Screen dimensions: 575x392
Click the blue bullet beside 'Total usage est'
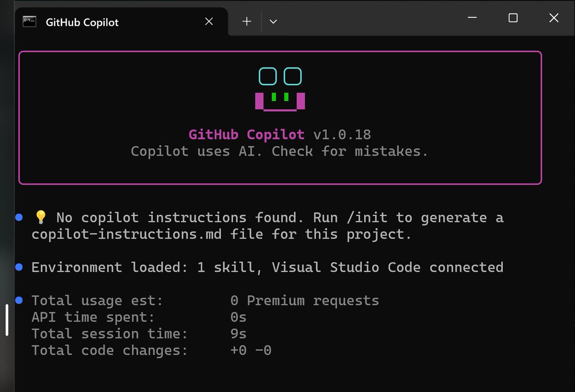pyautogui.click(x=19, y=300)
